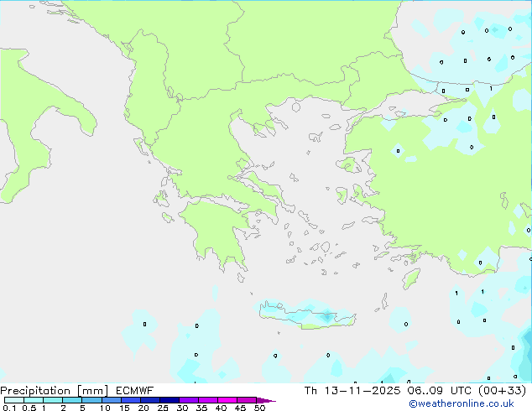Click the date '13-11-2025' text
Viewport: 532px width, 411px height.
click(x=362, y=391)
